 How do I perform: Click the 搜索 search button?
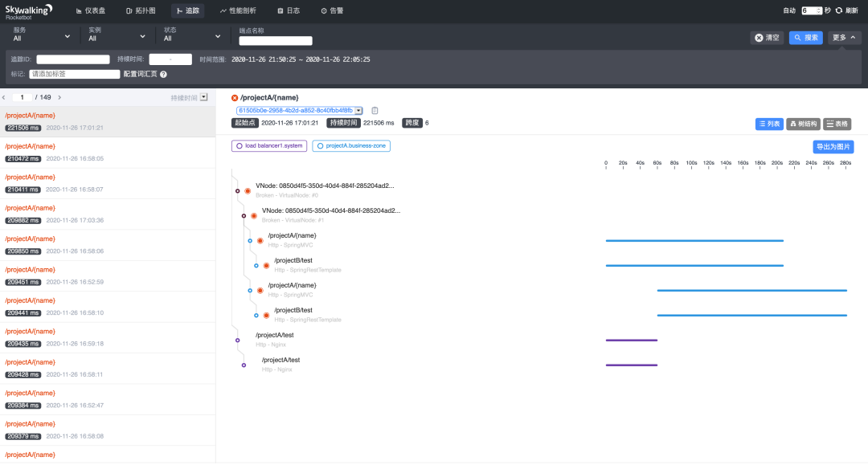point(806,38)
